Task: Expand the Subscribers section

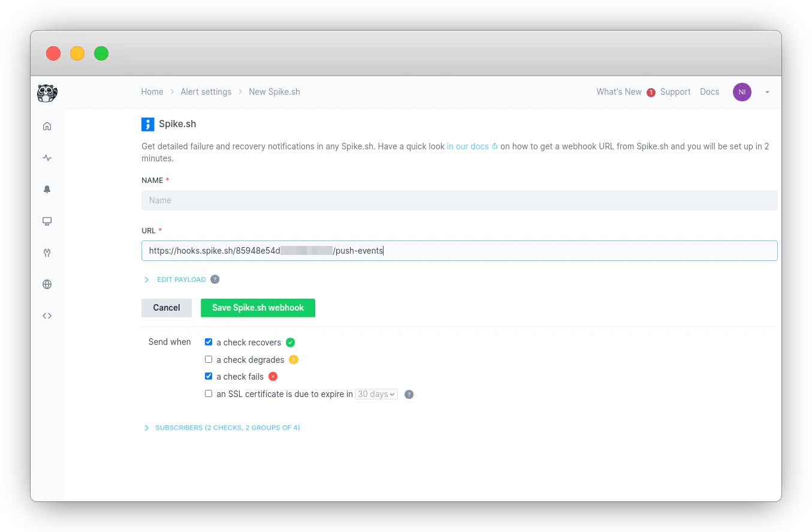Action: point(222,428)
